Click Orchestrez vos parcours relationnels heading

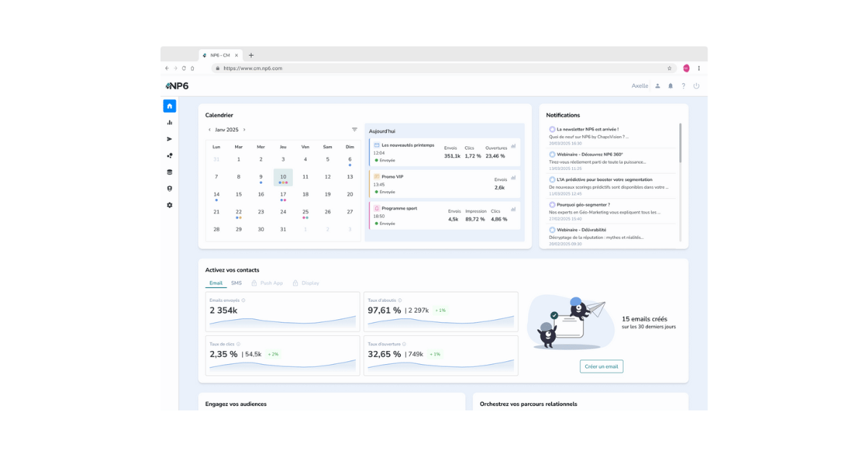pos(528,404)
